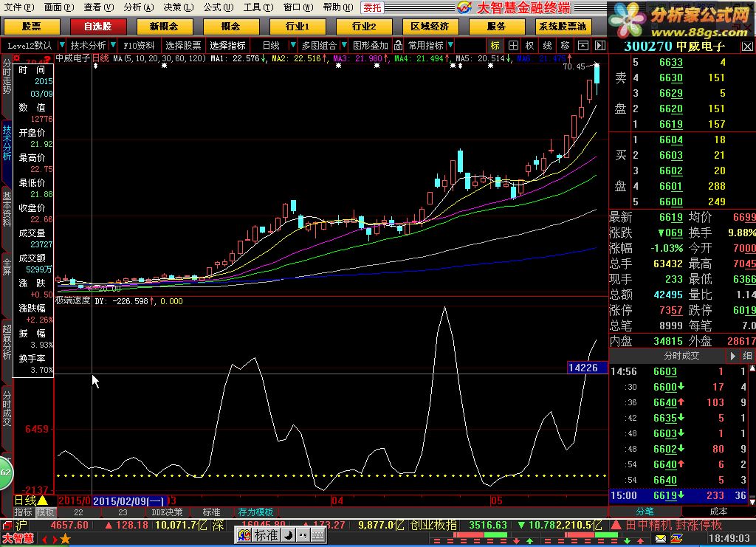
Task: Click the tick list's scroll-up arrow
Action: [x=752, y=368]
